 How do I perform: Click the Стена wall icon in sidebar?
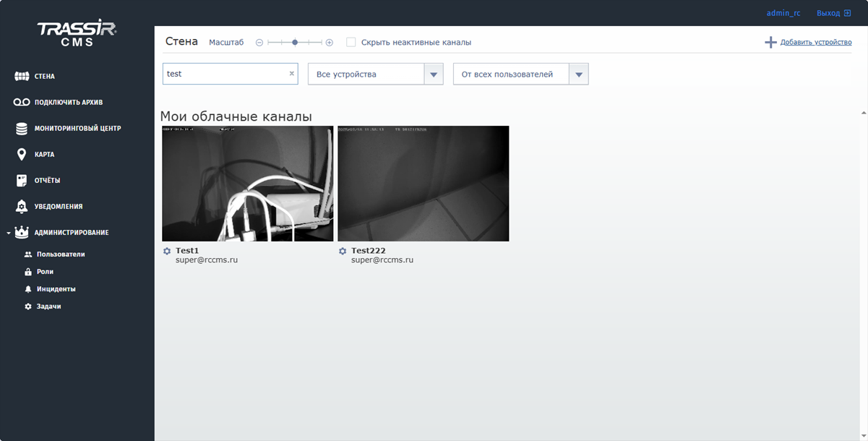click(x=22, y=77)
